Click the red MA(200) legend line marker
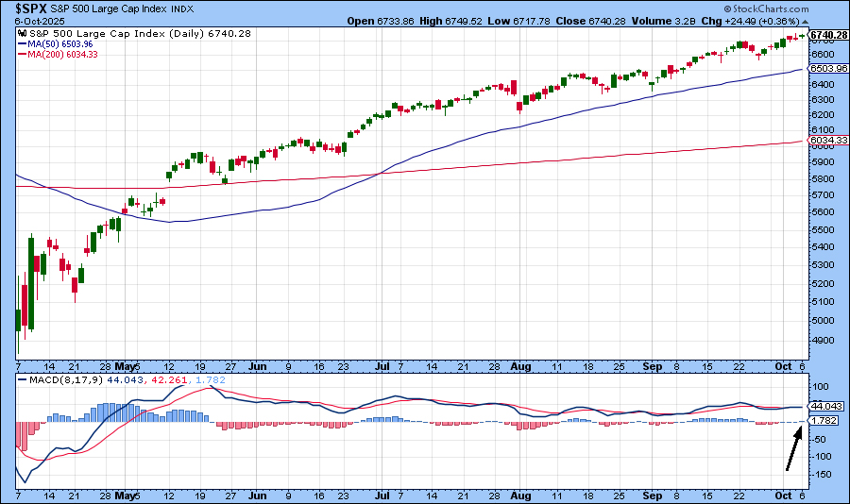The image size is (850, 504). 21,54
